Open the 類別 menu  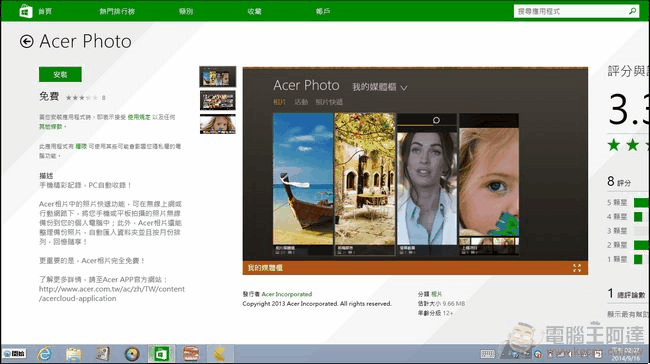[186, 11]
